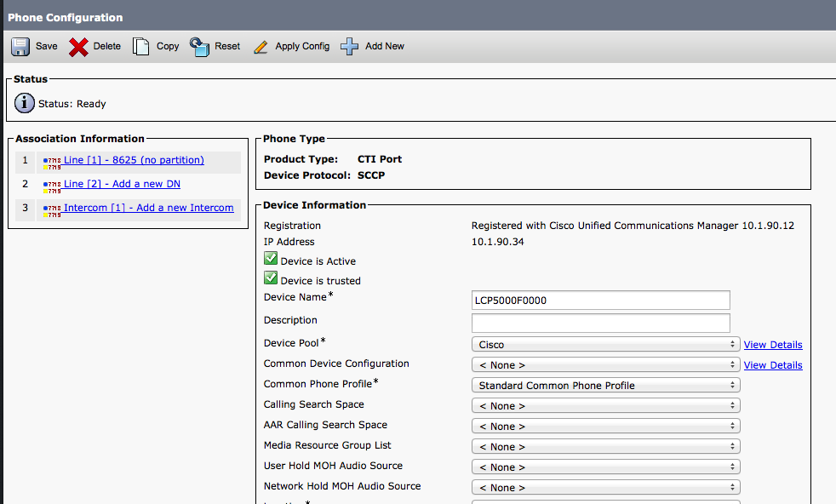View Details beside Common Device Configuration
The image size is (836, 504).
pos(772,364)
